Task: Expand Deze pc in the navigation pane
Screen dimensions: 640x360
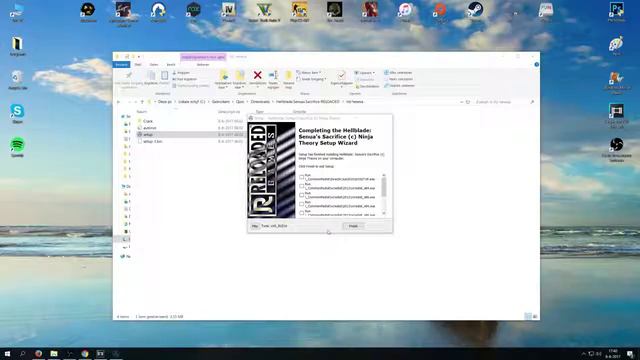Action: point(122,187)
